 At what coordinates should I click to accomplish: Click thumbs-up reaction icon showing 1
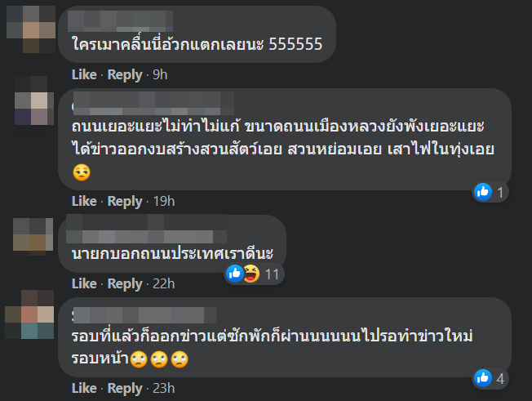tap(483, 192)
